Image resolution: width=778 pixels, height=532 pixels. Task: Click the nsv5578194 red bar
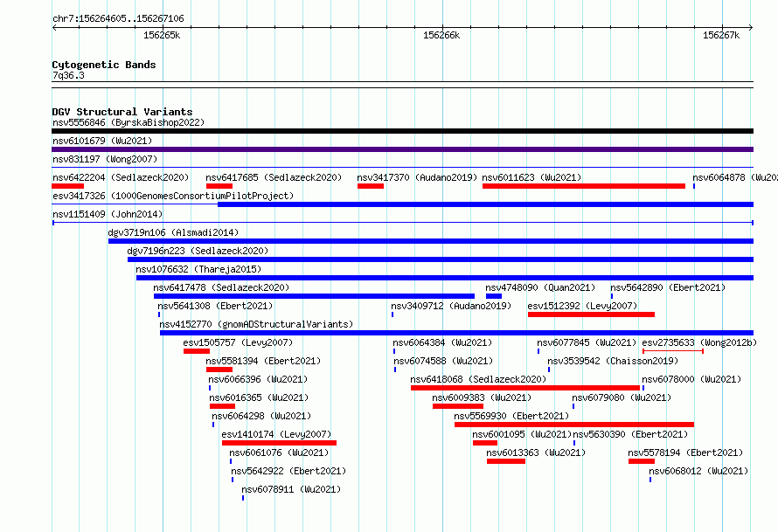642,461
